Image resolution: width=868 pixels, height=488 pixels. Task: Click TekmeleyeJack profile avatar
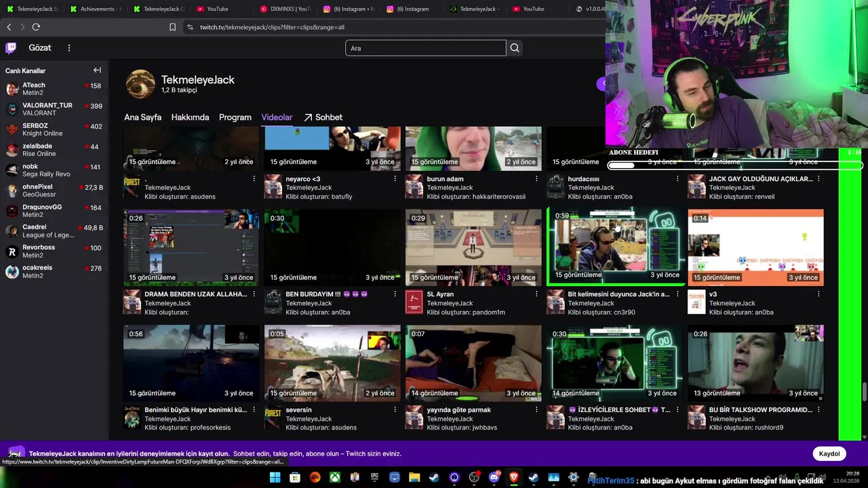[140, 84]
